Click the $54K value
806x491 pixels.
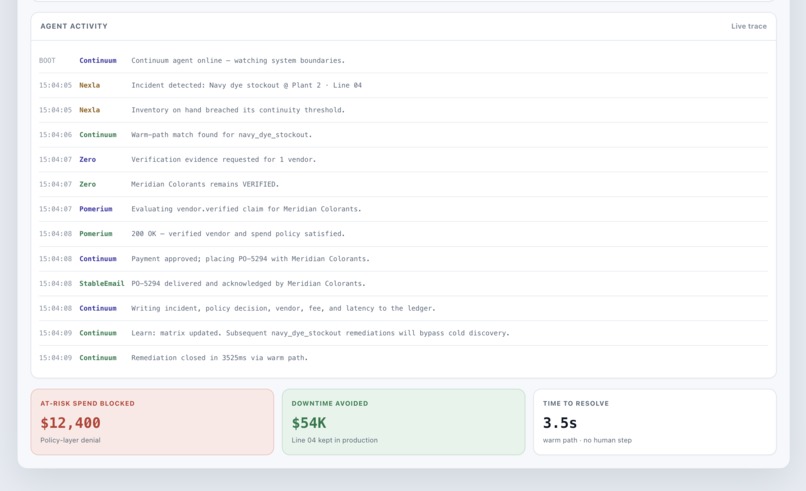coord(309,423)
